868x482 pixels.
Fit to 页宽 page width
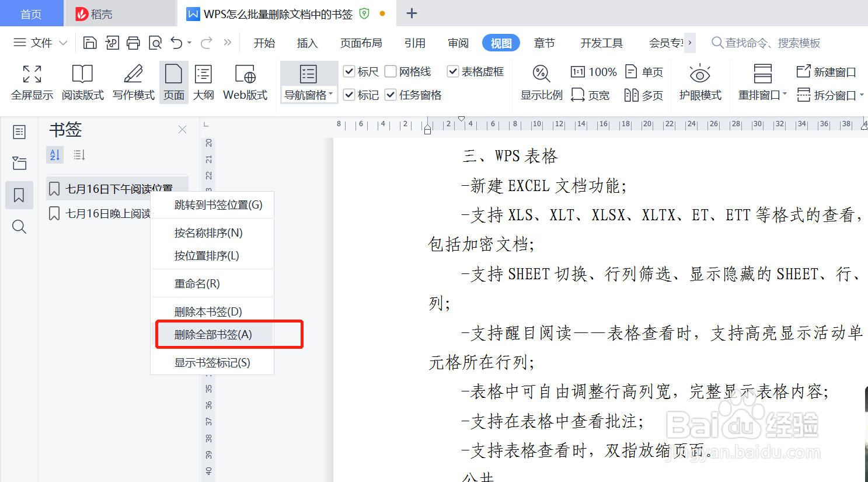[590, 95]
